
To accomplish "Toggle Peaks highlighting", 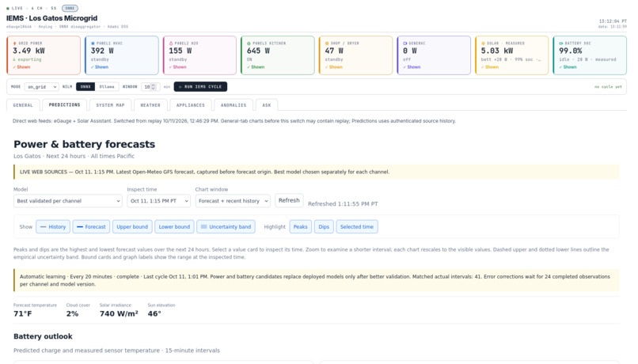I will tap(300, 227).
